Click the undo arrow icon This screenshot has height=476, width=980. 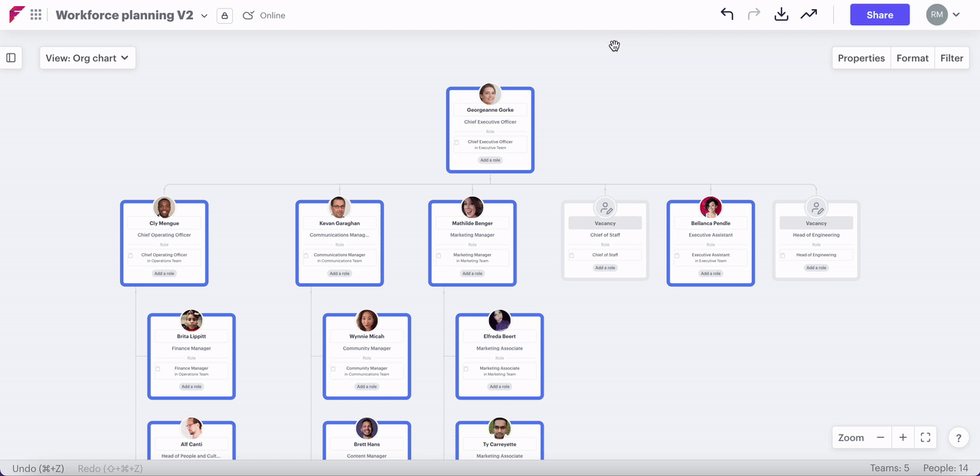(x=727, y=15)
